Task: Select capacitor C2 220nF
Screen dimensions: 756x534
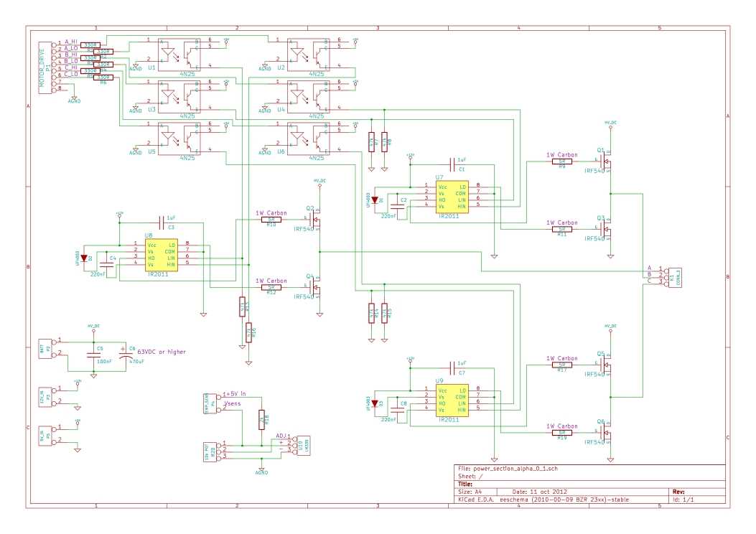Action: (x=397, y=206)
